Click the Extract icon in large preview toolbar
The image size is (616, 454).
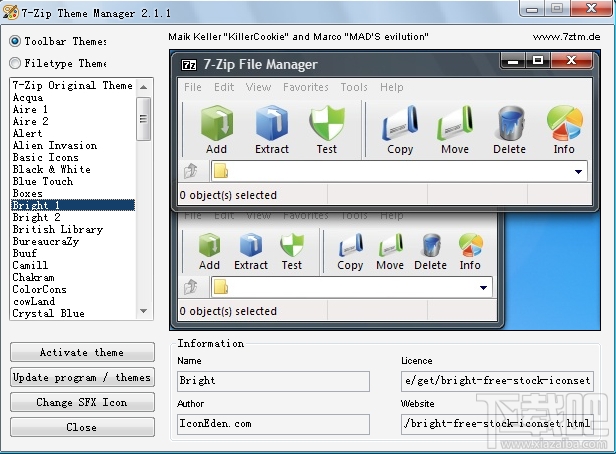click(272, 123)
